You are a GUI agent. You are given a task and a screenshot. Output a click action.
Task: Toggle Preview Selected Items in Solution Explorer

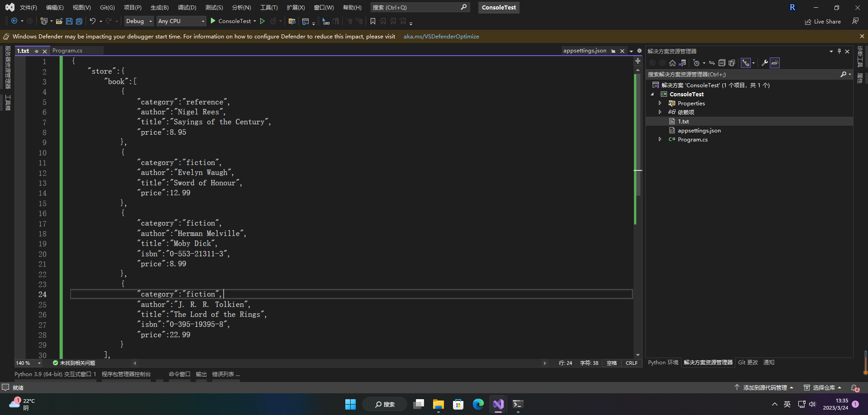click(x=775, y=63)
